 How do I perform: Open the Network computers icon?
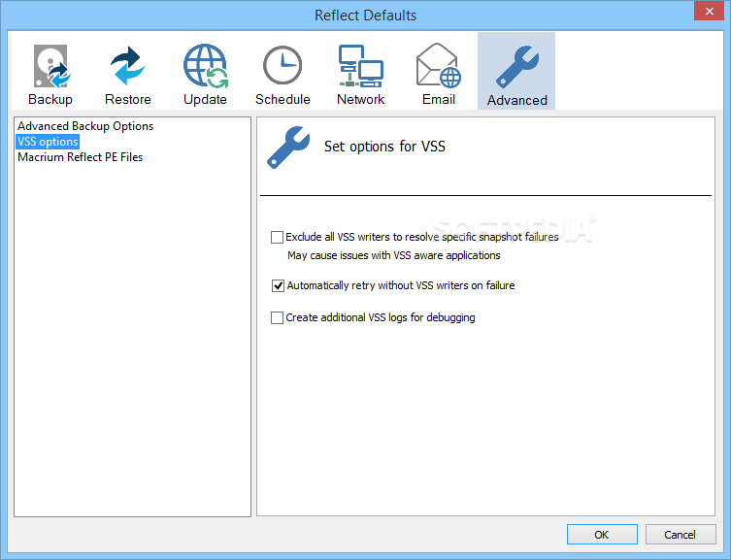360,66
